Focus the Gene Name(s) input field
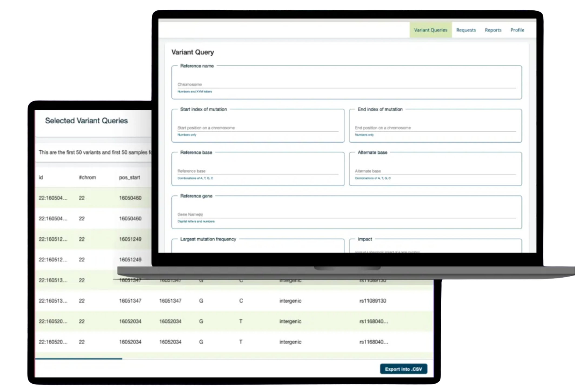 click(x=346, y=214)
